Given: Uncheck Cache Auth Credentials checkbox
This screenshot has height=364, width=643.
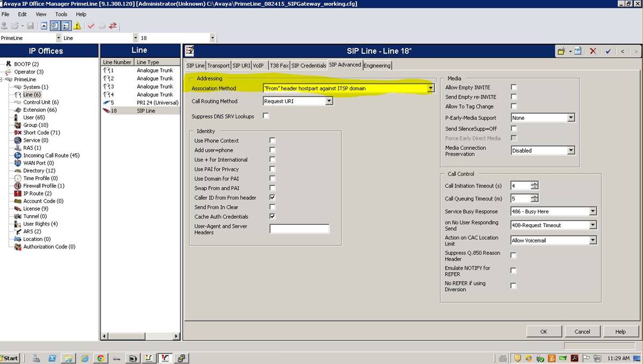Looking at the screenshot, I should pyautogui.click(x=272, y=216).
